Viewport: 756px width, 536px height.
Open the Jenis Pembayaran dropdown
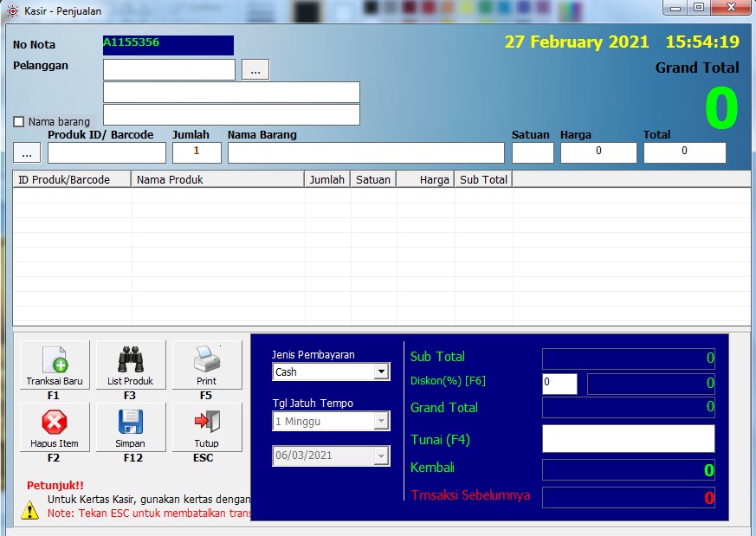click(x=381, y=371)
